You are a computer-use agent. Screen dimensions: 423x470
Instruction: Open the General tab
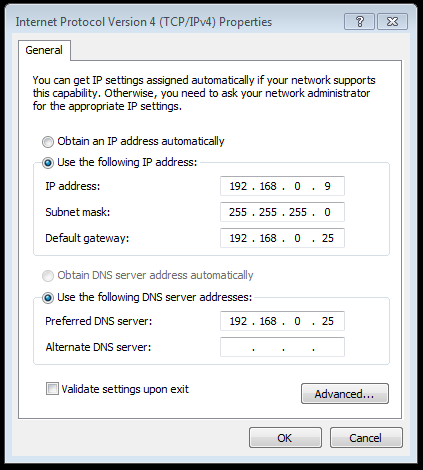[x=44, y=50]
